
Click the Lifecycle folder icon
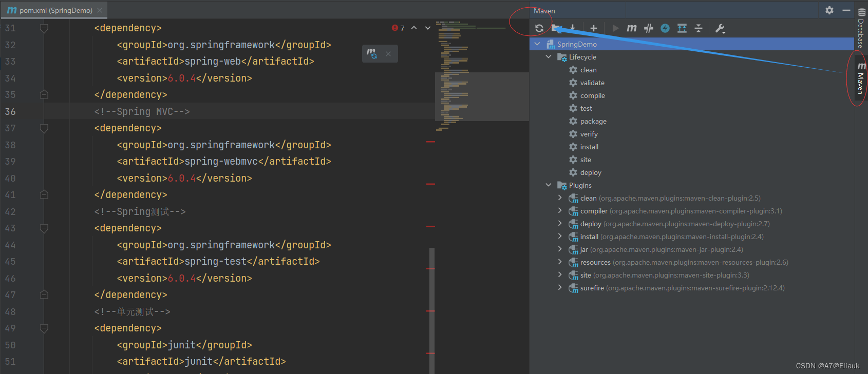[x=562, y=57]
